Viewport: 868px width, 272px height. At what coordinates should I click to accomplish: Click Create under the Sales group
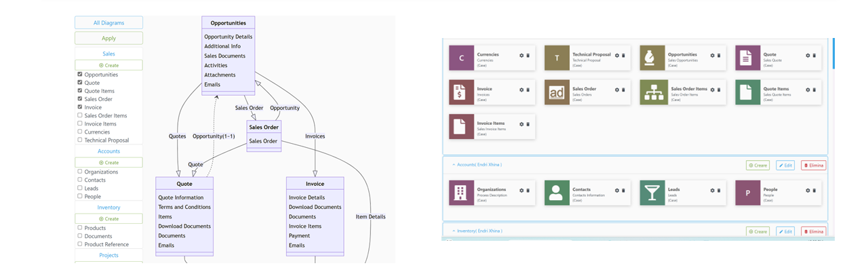[x=108, y=65]
